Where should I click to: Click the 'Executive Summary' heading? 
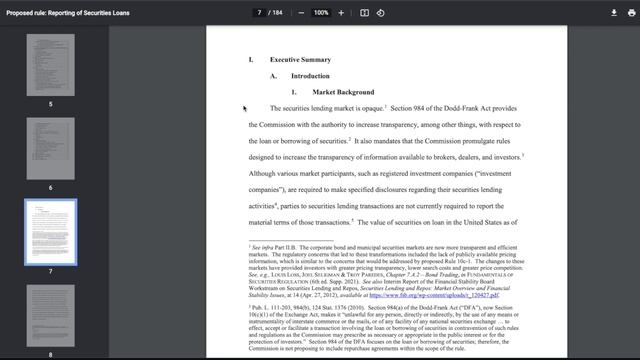(x=300, y=60)
